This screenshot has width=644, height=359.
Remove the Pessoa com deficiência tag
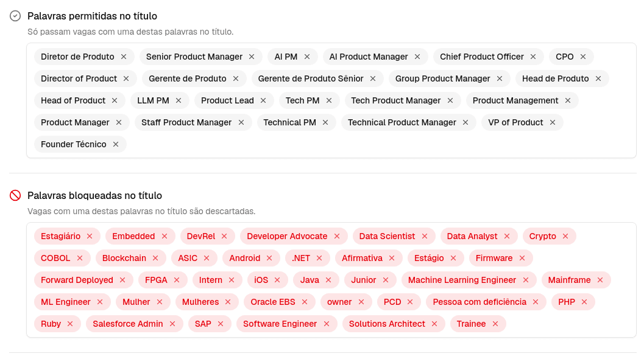[536, 302]
